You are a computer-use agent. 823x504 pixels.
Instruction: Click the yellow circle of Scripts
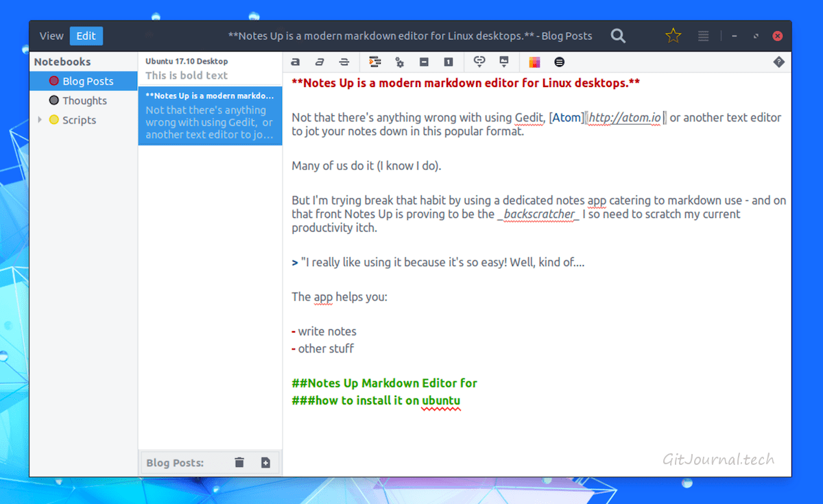pyautogui.click(x=54, y=120)
